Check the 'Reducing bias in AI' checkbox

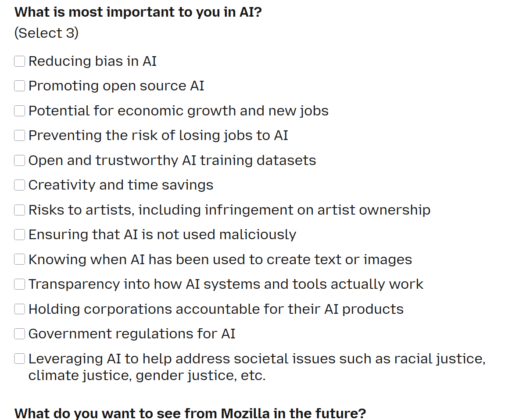20,61
